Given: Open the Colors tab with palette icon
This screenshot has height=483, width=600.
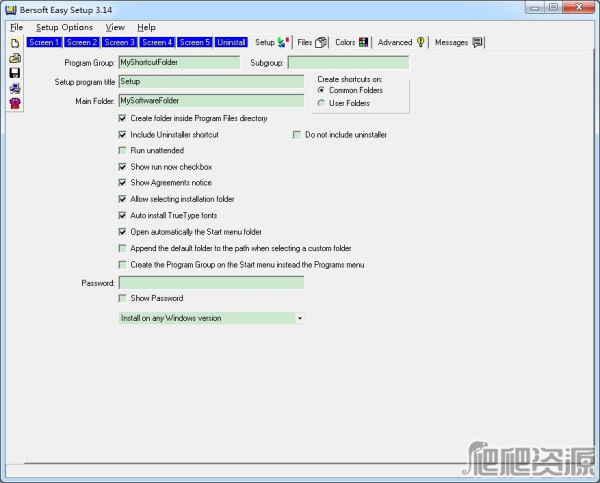Looking at the screenshot, I should (x=351, y=42).
